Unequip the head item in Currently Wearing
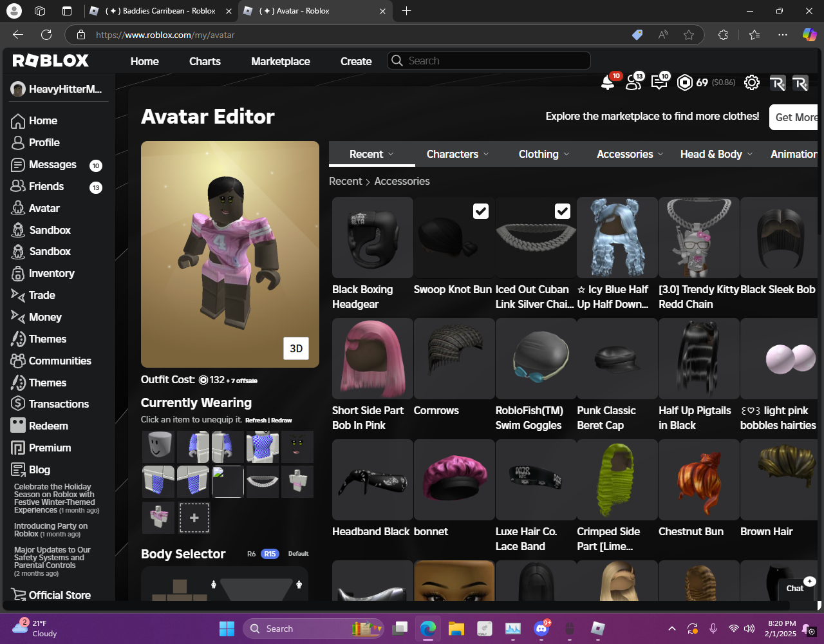This screenshot has height=644, width=824. [158, 447]
